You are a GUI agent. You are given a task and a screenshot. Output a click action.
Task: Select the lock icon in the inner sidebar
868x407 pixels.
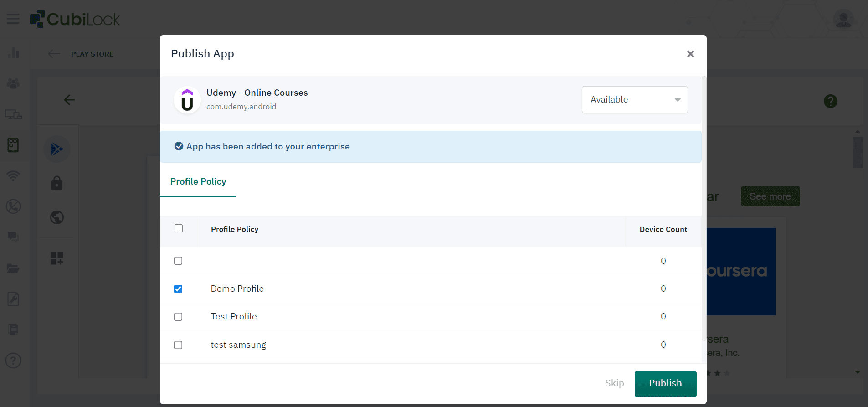pos(57,183)
